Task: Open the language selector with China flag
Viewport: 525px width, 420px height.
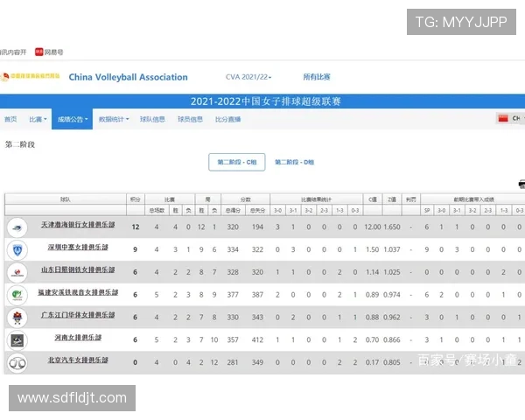Action: click(x=507, y=119)
